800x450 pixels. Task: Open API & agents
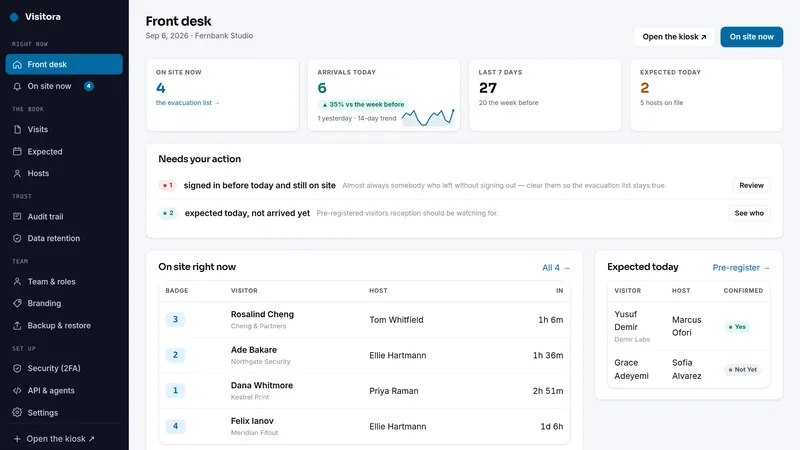point(64,390)
